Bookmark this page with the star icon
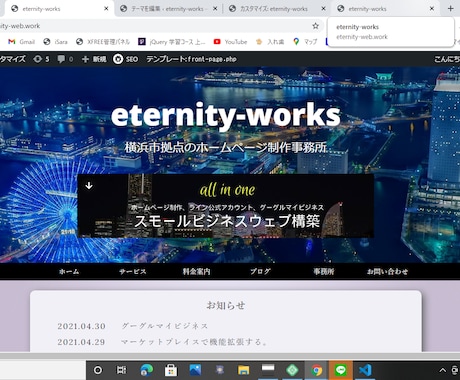The width and height of the screenshot is (460, 380). [x=315, y=26]
